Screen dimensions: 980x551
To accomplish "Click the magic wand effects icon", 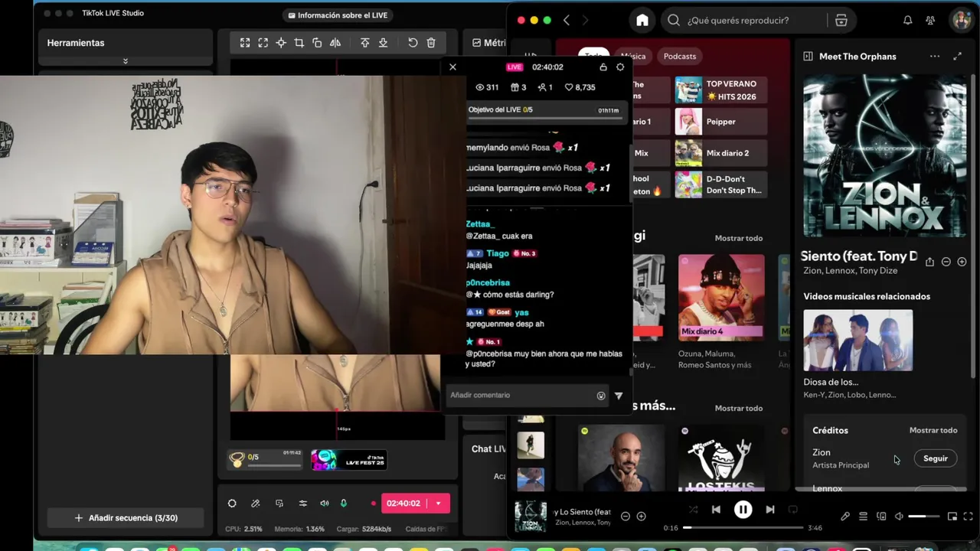I will (256, 503).
